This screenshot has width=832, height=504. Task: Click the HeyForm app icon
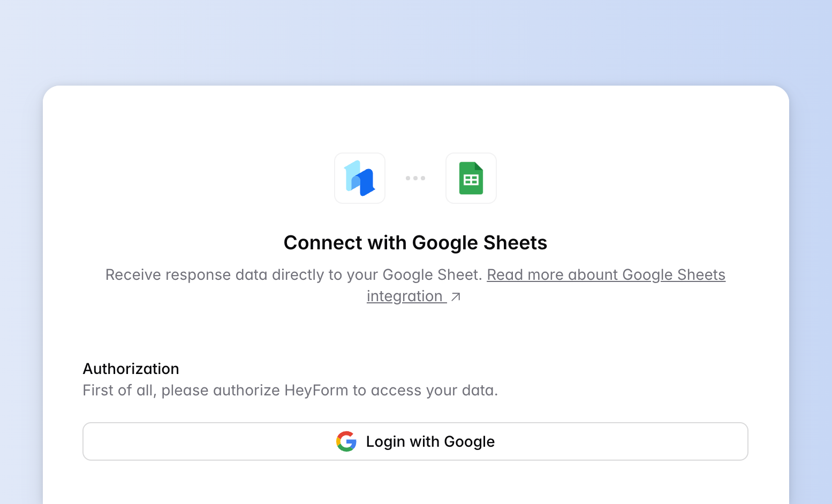359,178
